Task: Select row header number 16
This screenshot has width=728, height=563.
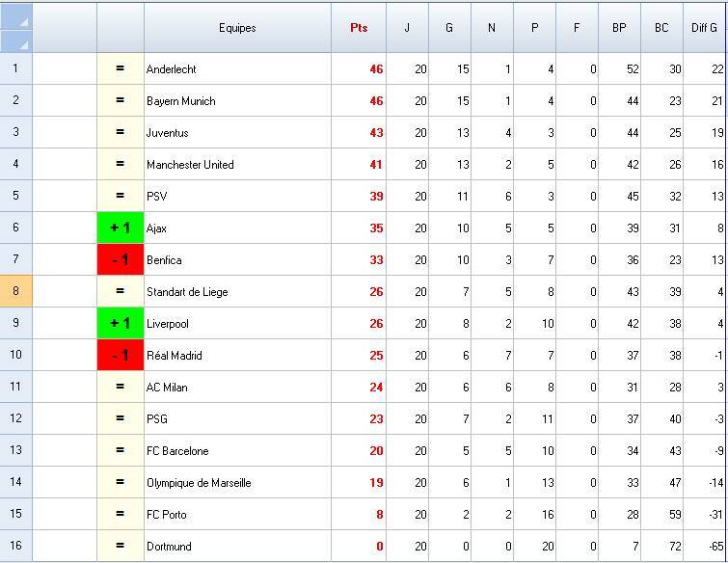Action: 16,547
